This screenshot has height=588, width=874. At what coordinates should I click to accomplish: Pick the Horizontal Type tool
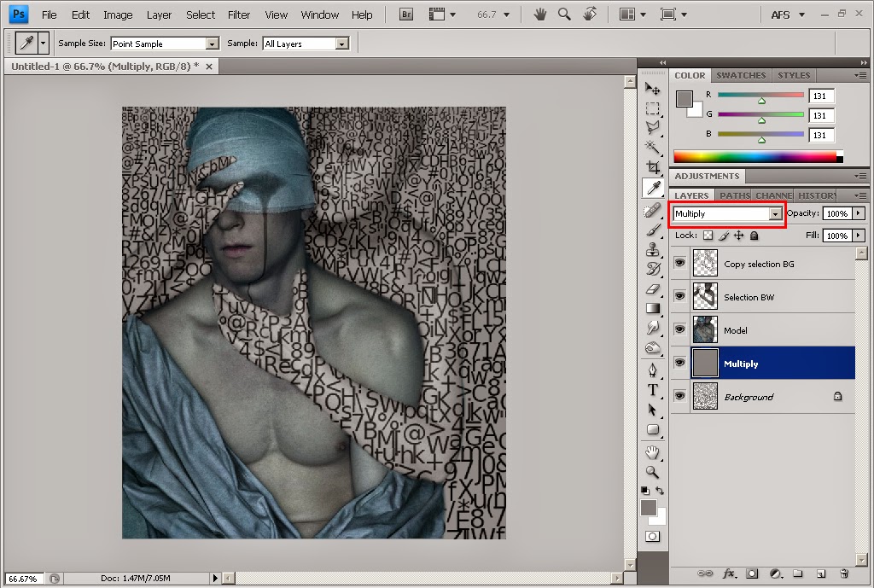pos(653,390)
